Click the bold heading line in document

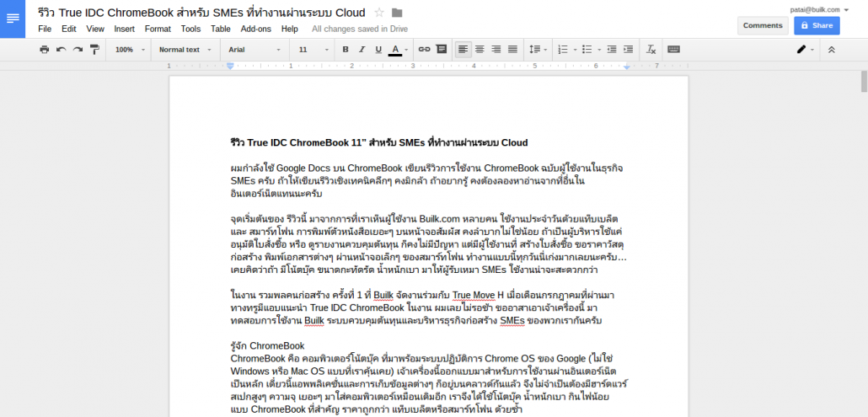(379, 142)
